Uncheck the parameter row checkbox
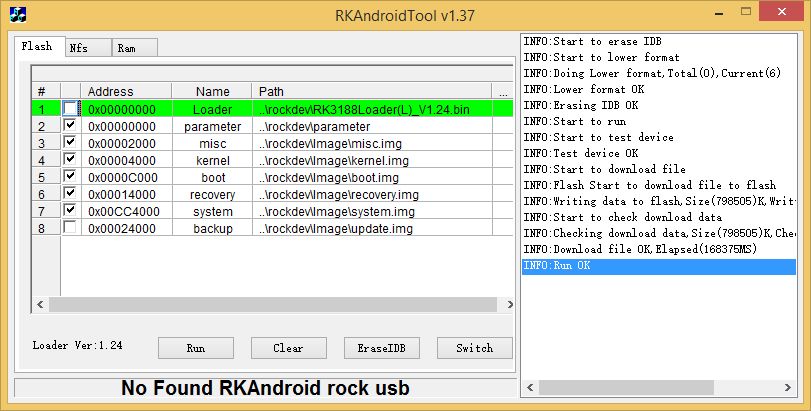Image resolution: width=811 pixels, height=411 pixels. 70,125
